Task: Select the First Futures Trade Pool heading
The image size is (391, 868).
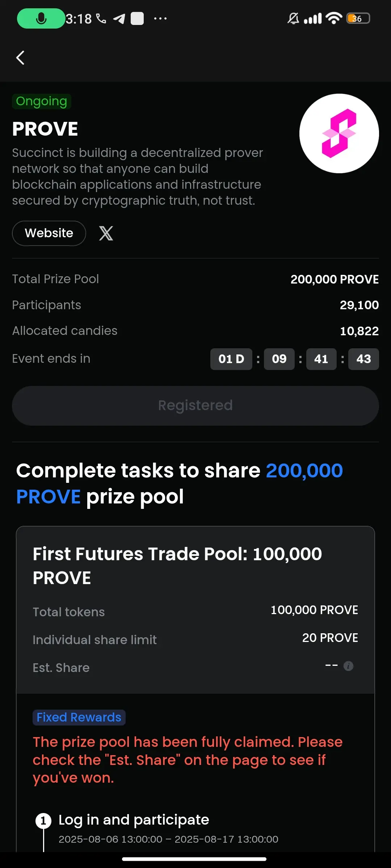Action: click(177, 566)
